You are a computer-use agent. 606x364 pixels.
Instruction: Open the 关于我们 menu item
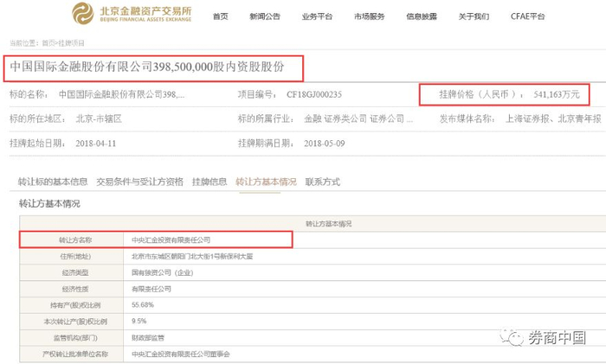coord(474,16)
